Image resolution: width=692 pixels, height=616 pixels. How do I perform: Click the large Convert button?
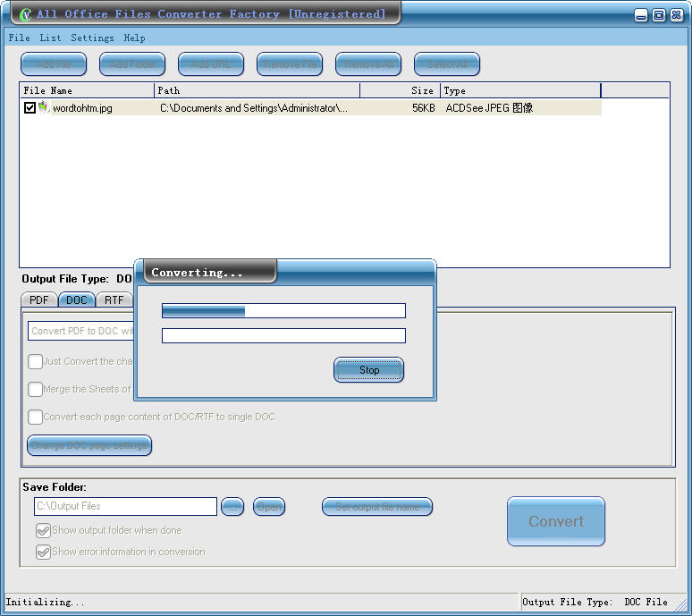[555, 521]
